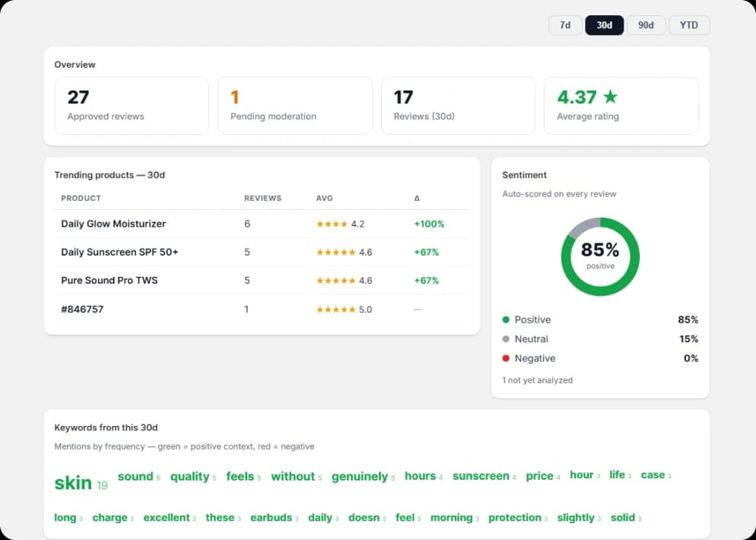Select the keyword 'daily'

click(x=320, y=518)
